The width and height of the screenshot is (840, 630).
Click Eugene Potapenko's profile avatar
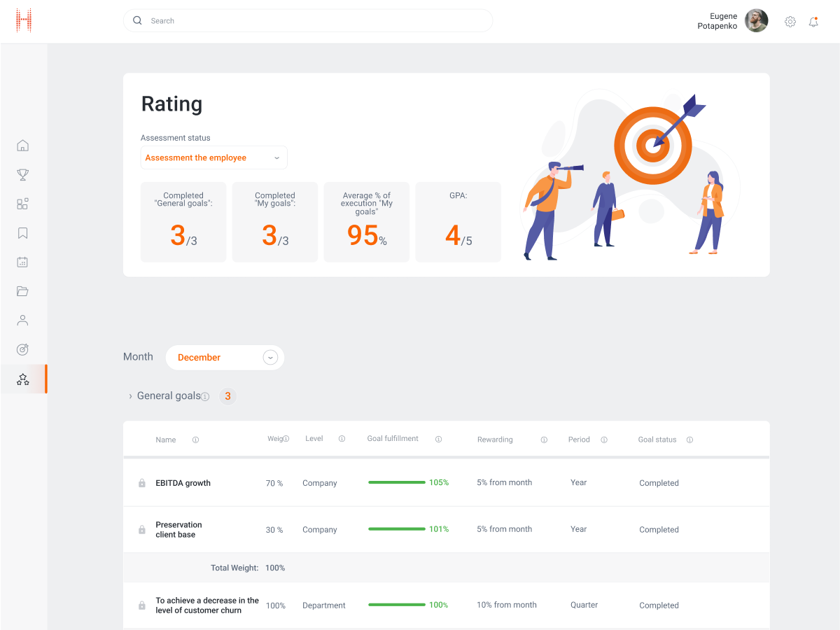(756, 21)
